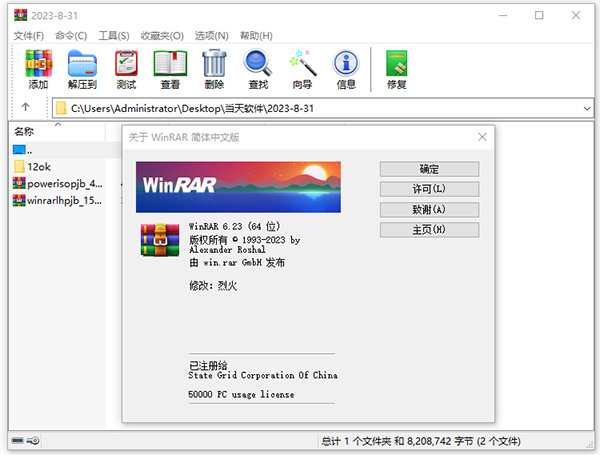Click the Home Page (主页) button
Screen dimensions: 600x455
pos(429,229)
